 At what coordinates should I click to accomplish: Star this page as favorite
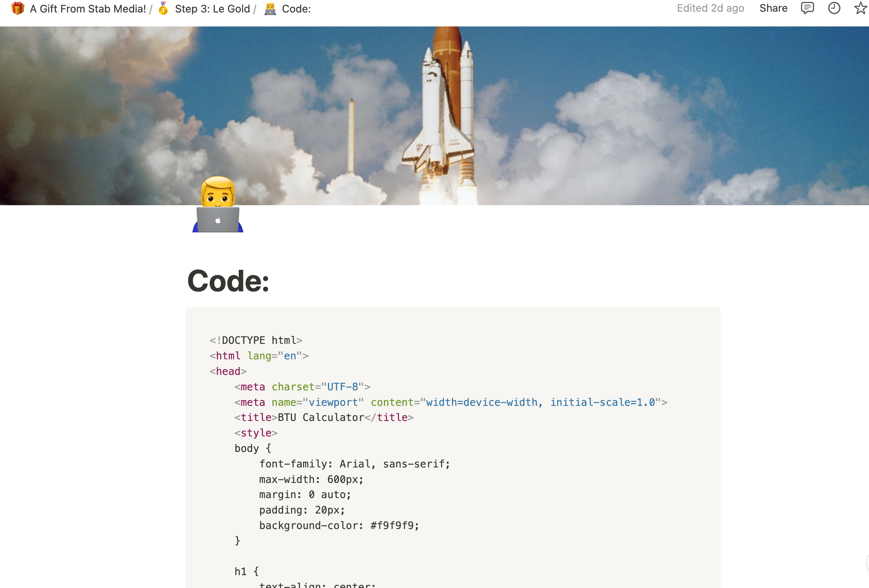pos(860,8)
